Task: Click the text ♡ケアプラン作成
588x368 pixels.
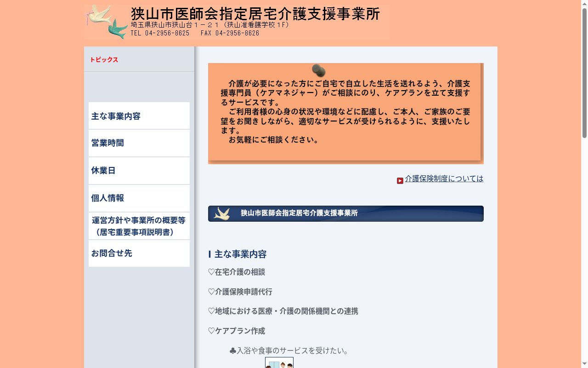Action: click(x=237, y=331)
